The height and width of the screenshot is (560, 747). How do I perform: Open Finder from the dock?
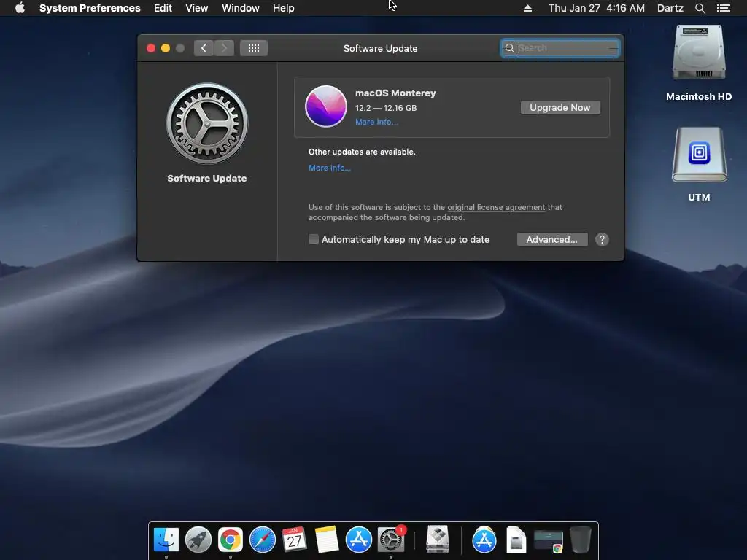166,540
